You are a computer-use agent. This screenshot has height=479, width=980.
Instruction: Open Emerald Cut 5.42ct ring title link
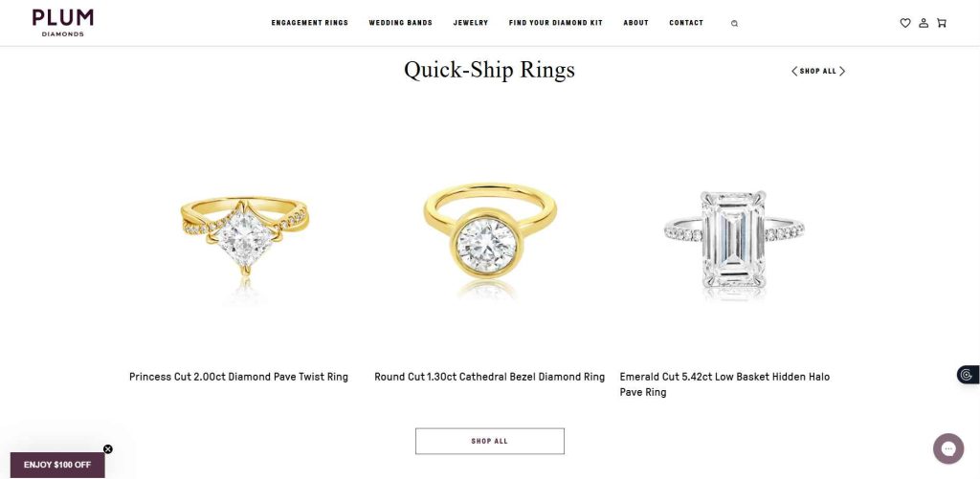tap(724, 384)
